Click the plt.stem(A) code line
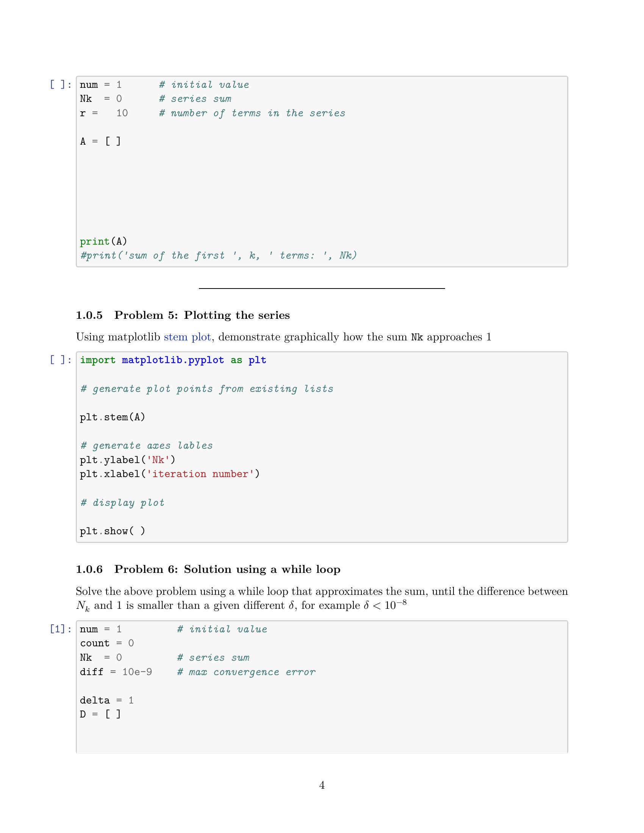644x833 pixels. (113, 417)
